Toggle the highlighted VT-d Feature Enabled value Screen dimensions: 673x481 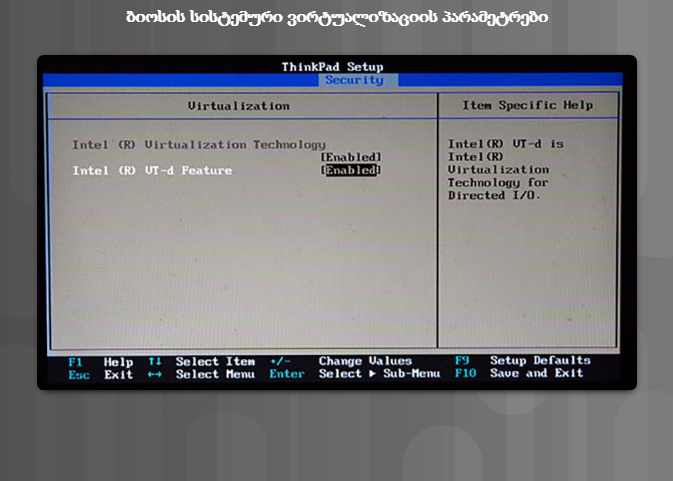350,171
